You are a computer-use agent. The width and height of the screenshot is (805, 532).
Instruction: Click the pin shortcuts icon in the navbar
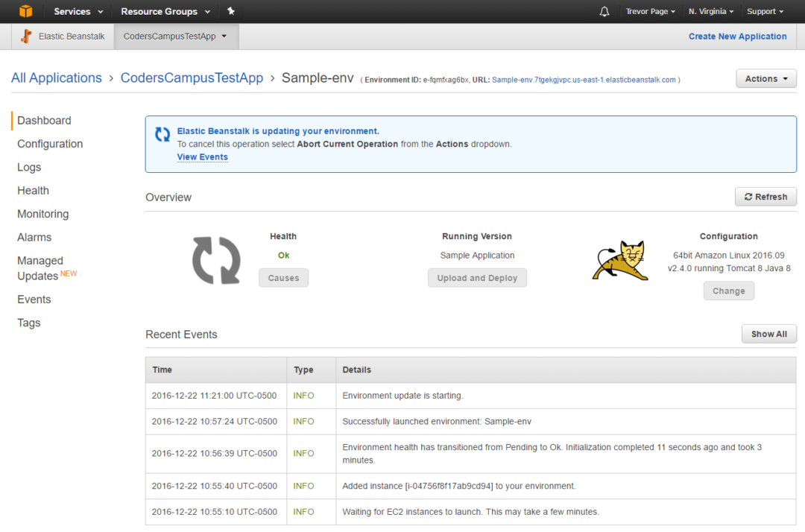tap(230, 11)
